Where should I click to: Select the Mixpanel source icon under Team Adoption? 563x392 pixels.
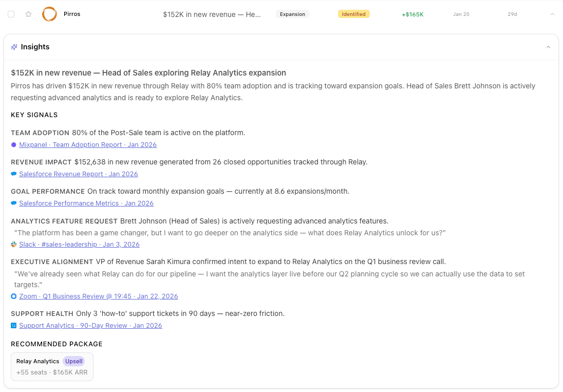click(x=13, y=144)
